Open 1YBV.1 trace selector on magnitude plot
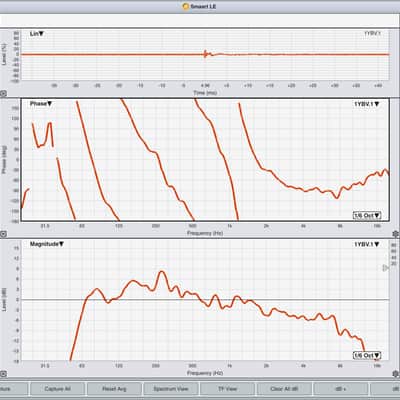This screenshot has width=400, height=400. [366, 244]
